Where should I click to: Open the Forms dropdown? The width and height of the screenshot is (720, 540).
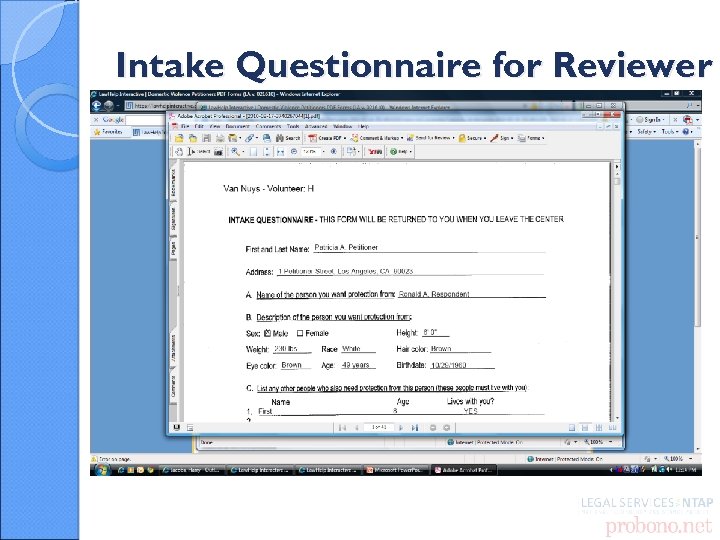pos(531,138)
